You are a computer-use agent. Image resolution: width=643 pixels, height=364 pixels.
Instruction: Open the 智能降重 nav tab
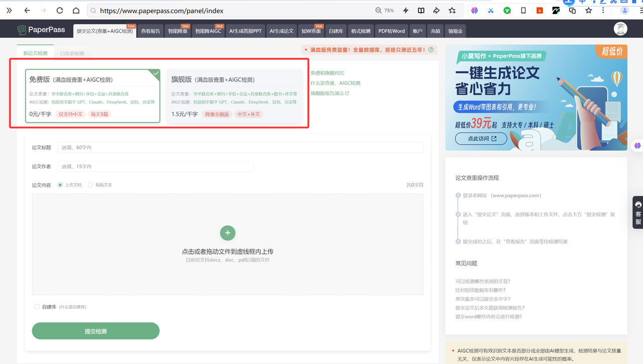(178, 31)
